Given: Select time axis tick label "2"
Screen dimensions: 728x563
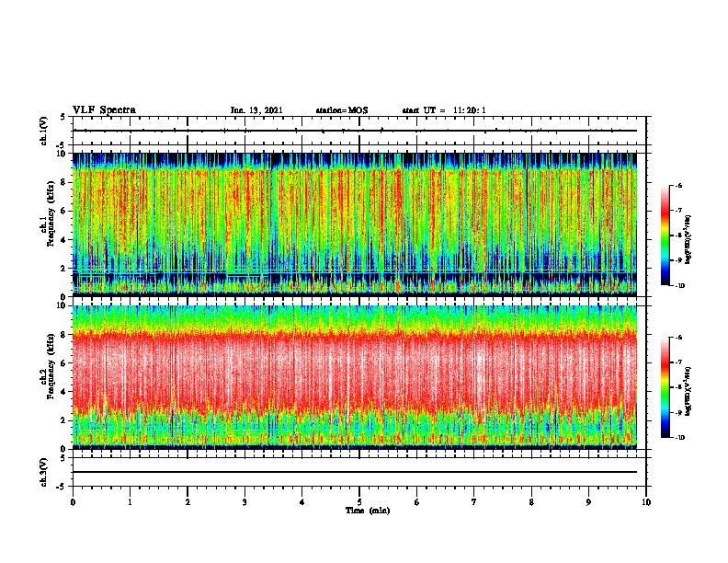Looking at the screenshot, I should coord(188,502).
